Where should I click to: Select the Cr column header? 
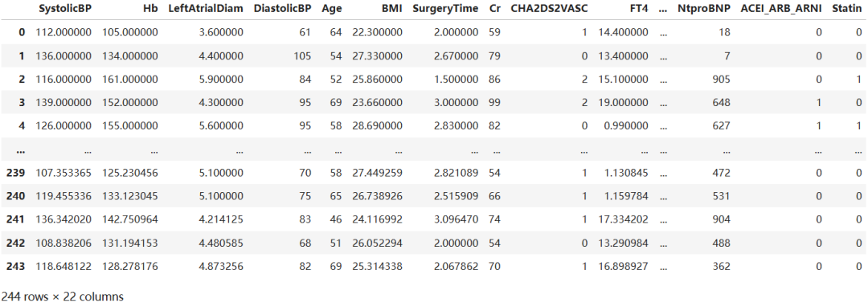(x=494, y=9)
